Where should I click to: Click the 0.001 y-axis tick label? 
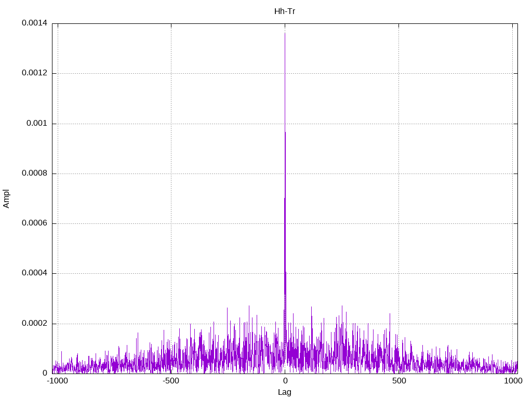pos(37,123)
